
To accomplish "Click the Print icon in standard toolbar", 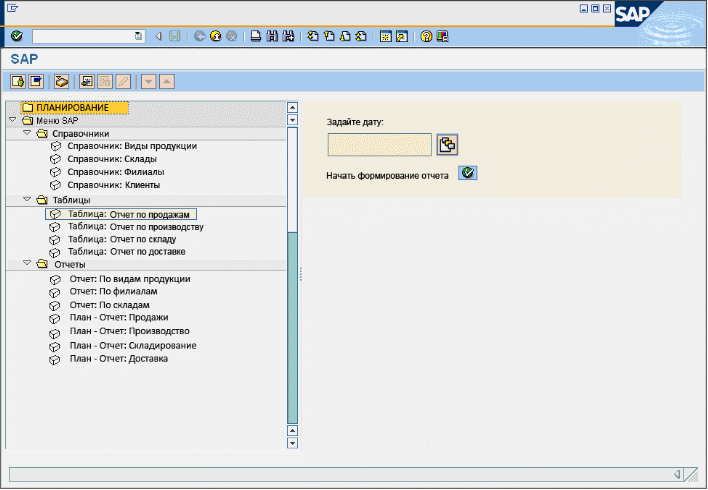I will [x=256, y=36].
